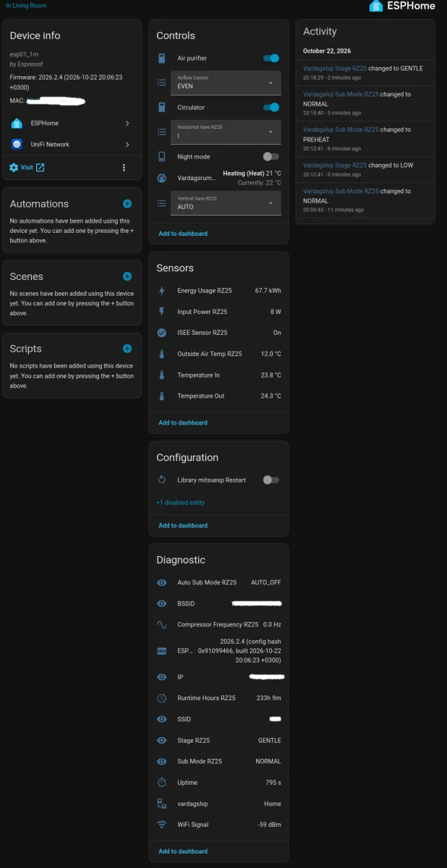Add a new script with plus icon
The height and width of the screenshot is (868, 447).
127,349
